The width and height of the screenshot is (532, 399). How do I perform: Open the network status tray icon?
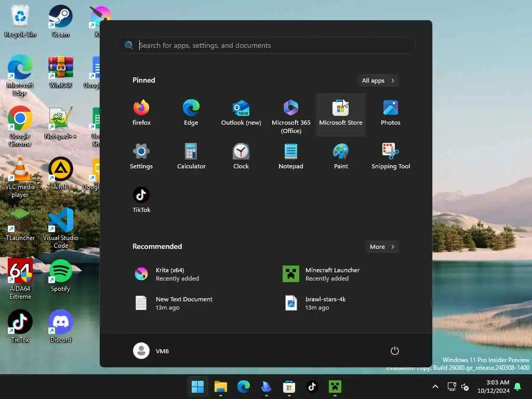tap(451, 387)
